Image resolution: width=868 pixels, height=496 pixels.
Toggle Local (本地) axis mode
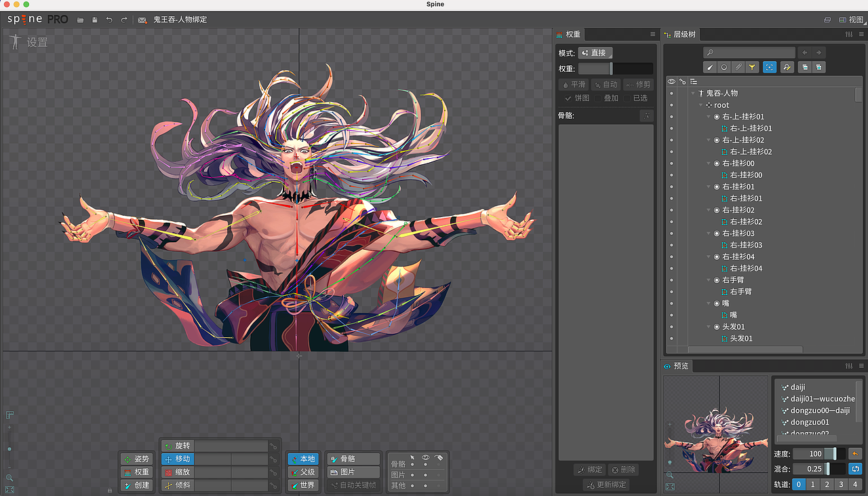[x=302, y=459]
